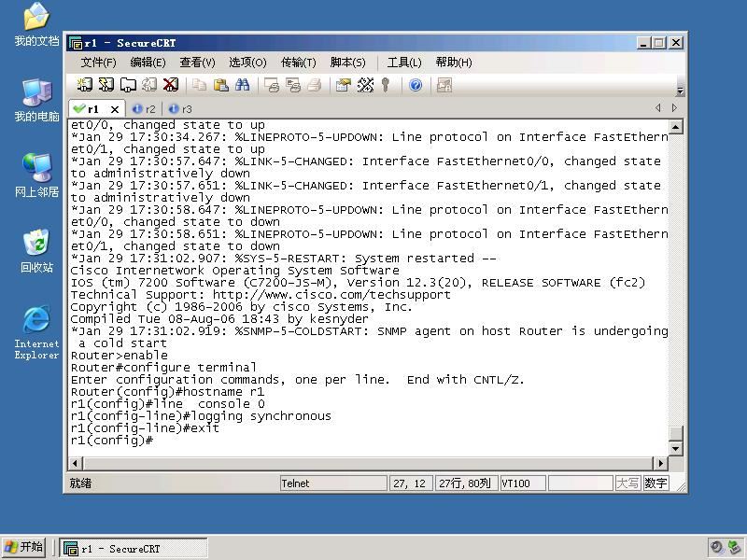747x560 pixels.
Task: Click the vertical scrollbar thumb
Action: pos(676,433)
